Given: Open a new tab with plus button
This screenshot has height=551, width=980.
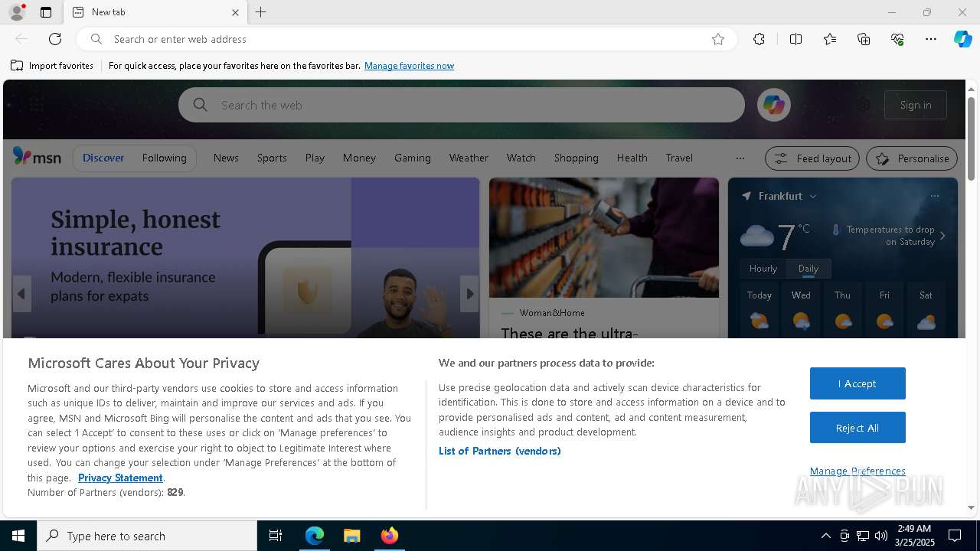Looking at the screenshot, I should [x=261, y=12].
